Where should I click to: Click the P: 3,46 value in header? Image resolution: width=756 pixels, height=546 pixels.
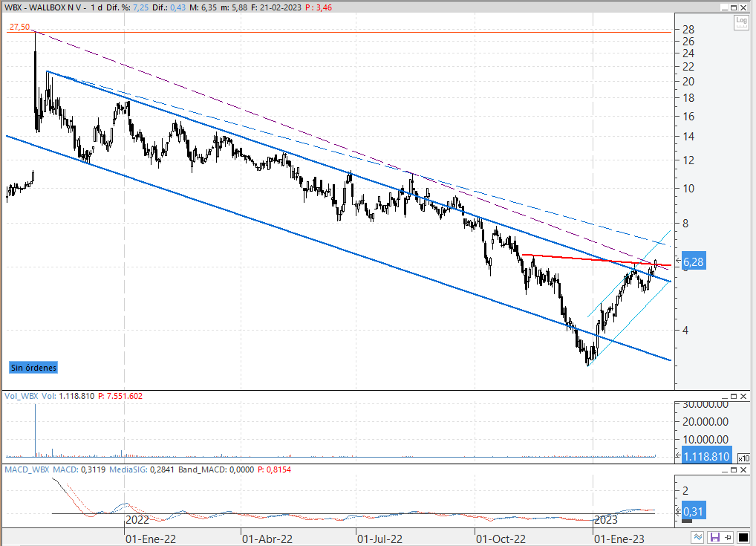[x=319, y=7]
